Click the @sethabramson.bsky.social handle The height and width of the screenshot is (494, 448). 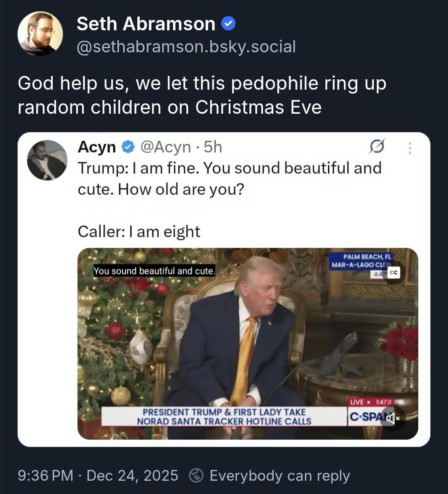[186, 46]
